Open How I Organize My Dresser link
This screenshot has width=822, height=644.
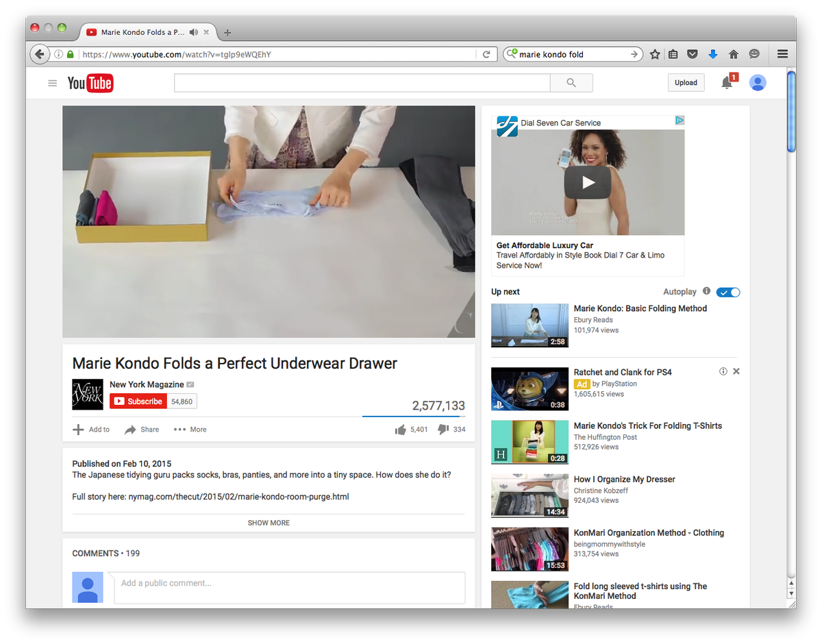(x=625, y=479)
